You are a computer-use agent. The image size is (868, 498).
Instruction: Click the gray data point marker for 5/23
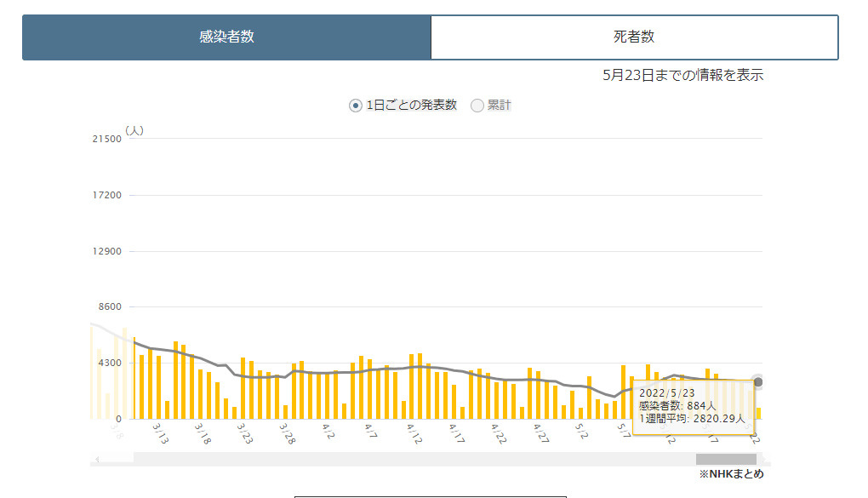coord(758,382)
